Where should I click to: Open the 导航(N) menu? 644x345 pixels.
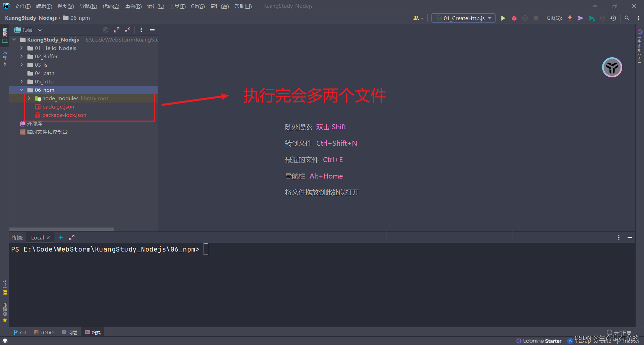tap(88, 6)
